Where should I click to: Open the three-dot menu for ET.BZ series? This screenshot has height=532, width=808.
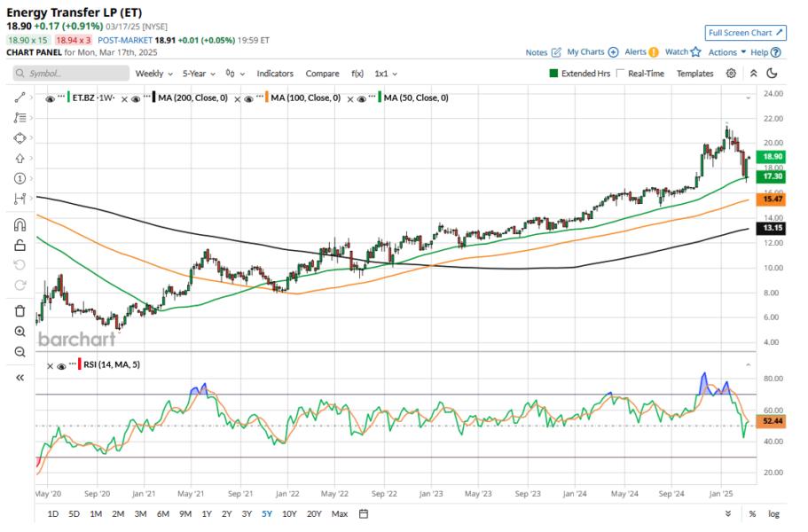coord(61,97)
